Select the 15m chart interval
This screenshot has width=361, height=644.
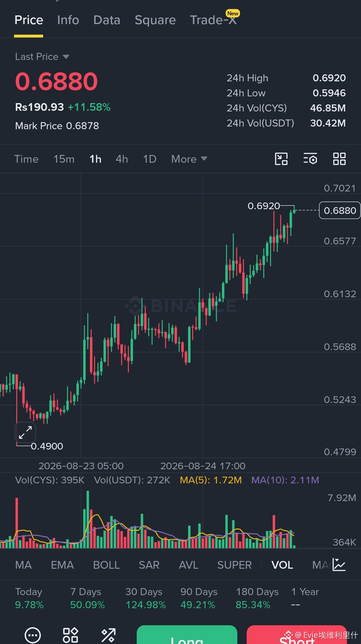click(64, 159)
